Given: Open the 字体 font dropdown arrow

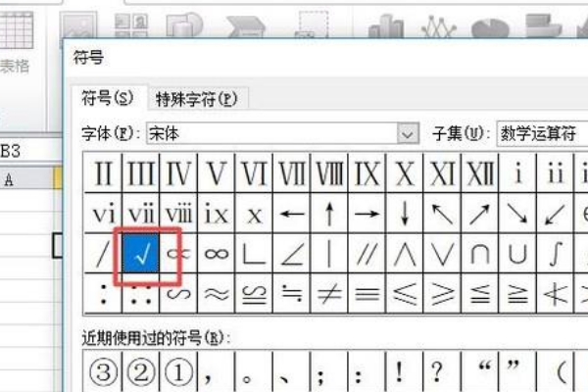Looking at the screenshot, I should (408, 133).
